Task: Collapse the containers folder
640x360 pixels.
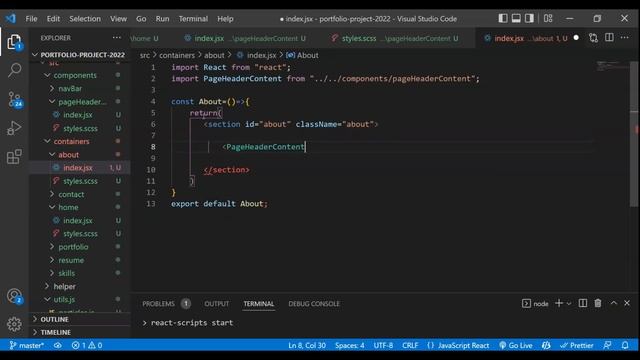Action: point(71,141)
